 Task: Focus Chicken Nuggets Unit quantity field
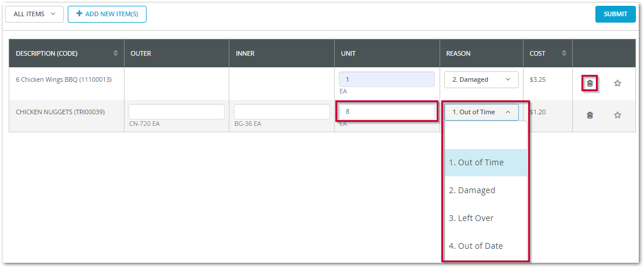pyautogui.click(x=386, y=111)
